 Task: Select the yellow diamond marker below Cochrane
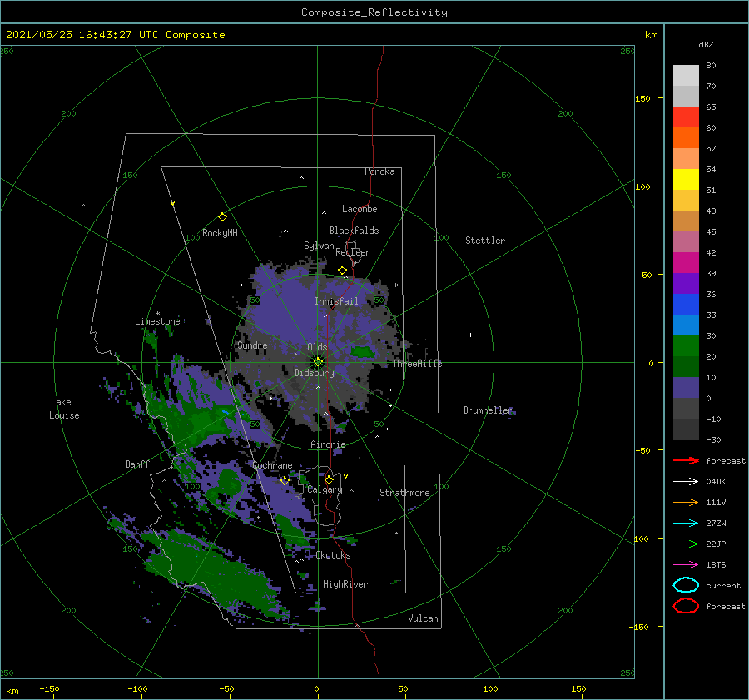click(285, 481)
